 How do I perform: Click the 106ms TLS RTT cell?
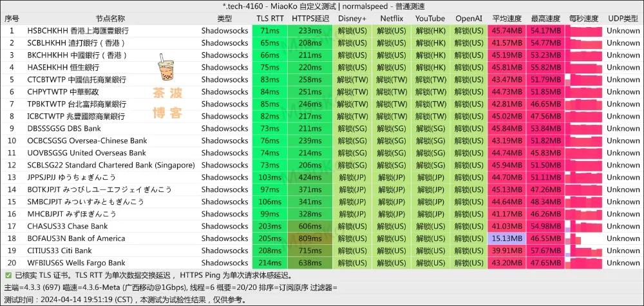click(270, 202)
